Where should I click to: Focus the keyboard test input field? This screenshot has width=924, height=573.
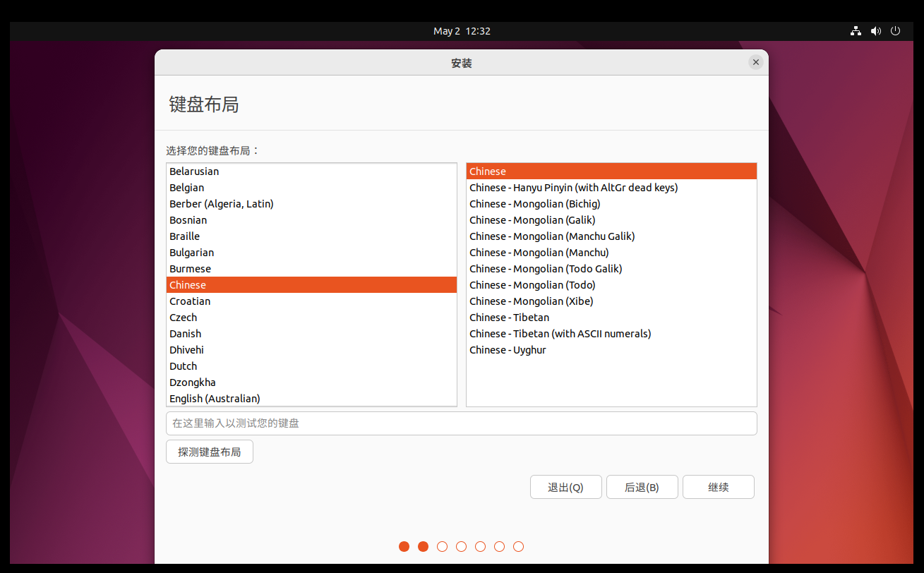pyautogui.click(x=462, y=423)
